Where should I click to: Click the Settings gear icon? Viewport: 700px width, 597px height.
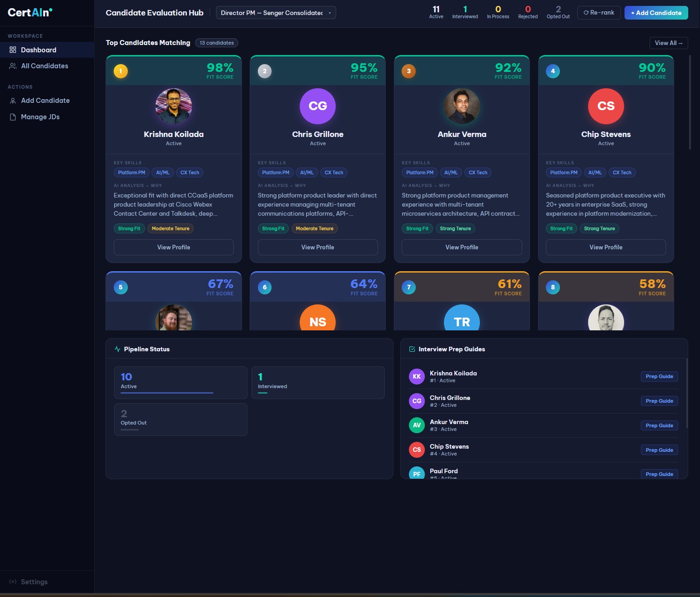[x=13, y=582]
